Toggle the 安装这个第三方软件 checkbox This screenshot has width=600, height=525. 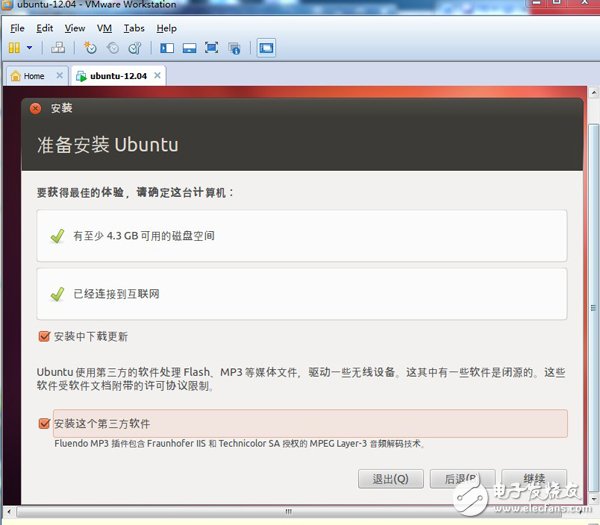[44, 423]
